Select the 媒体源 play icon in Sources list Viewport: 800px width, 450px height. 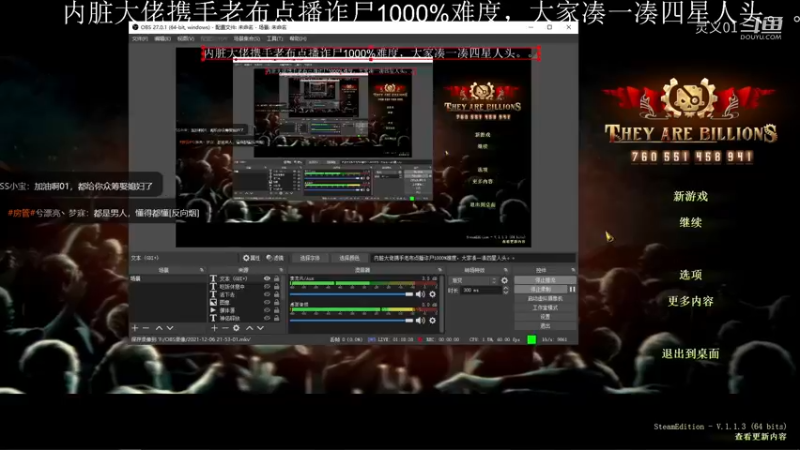coord(213,310)
